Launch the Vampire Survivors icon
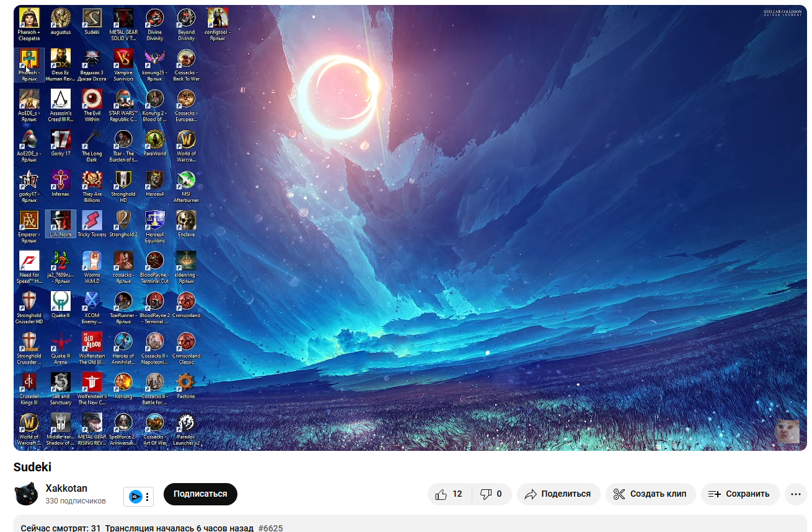Screen dimensions: 812x532 click(x=123, y=65)
